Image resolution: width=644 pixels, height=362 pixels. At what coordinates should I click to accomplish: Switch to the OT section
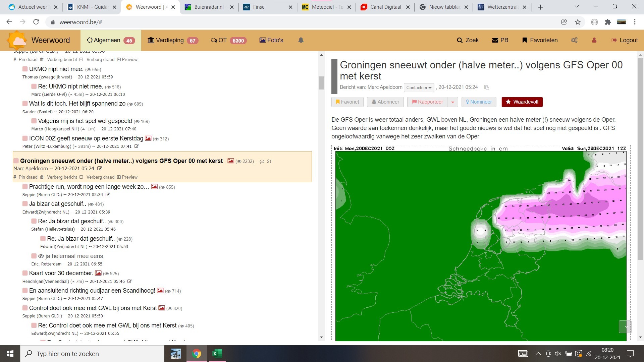229,40
